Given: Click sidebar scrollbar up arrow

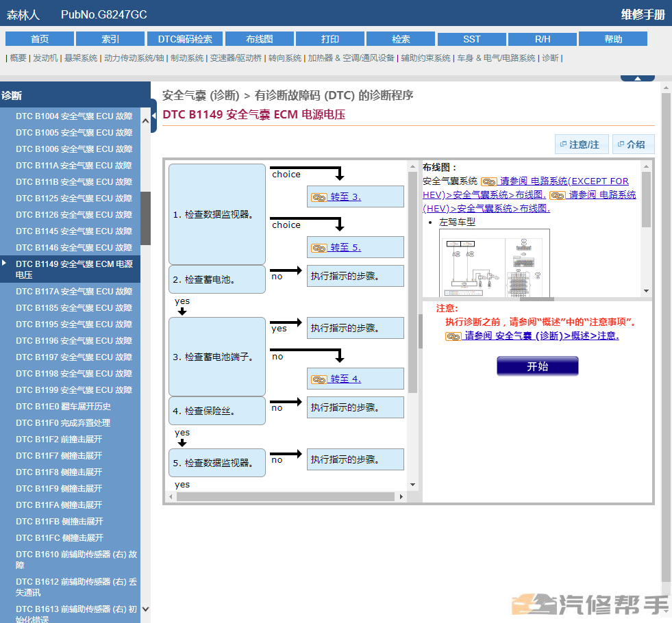Looking at the screenshot, I should 146,120.
